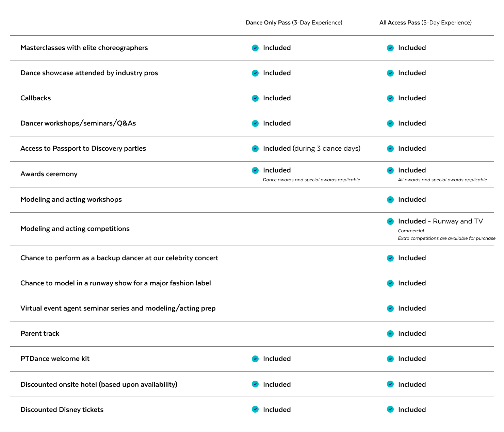This screenshot has width=504, height=432.
Task: Click All Access checkmark for backup dancer row
Action: click(390, 258)
